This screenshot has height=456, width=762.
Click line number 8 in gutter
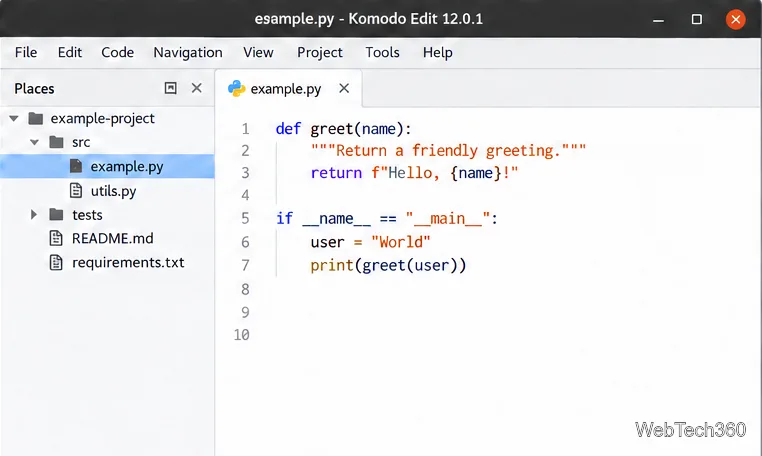click(x=245, y=289)
